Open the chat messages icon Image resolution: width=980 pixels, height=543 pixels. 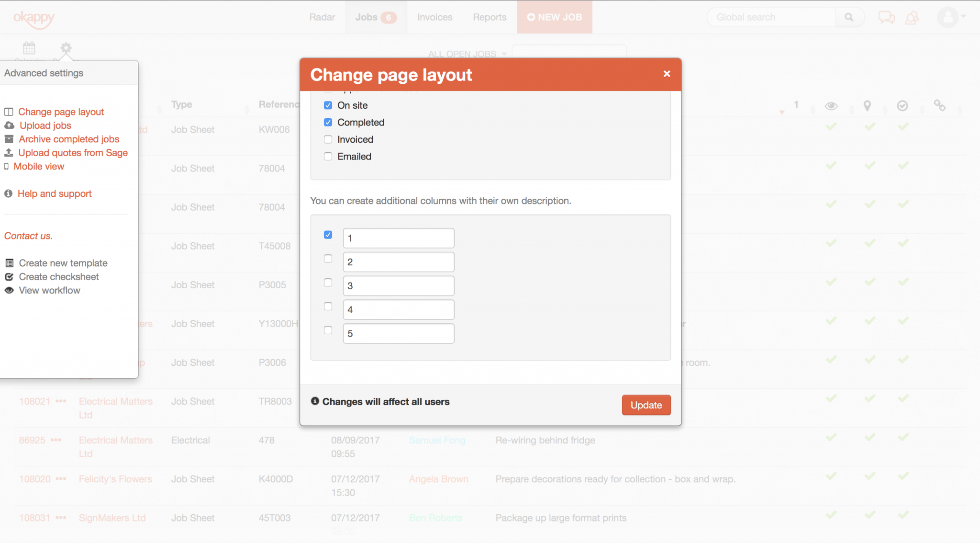(x=886, y=18)
